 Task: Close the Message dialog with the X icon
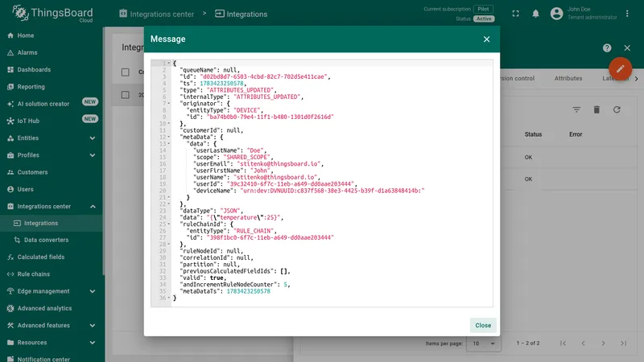(x=486, y=39)
